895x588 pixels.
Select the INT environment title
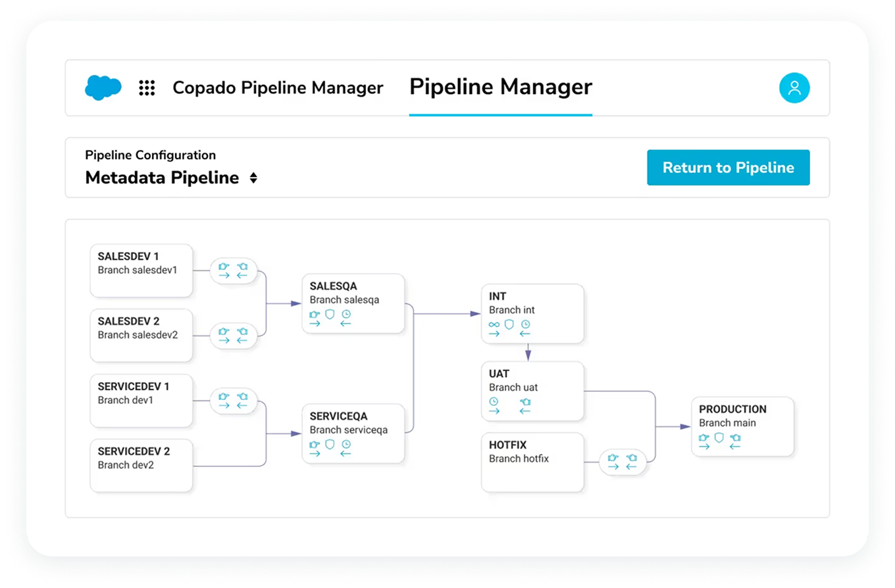click(x=498, y=297)
